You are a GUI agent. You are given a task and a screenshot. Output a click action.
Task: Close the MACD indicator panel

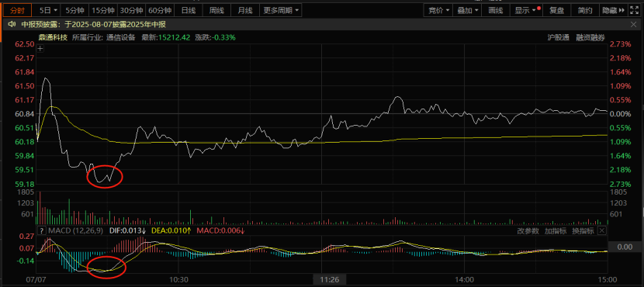coord(601,230)
